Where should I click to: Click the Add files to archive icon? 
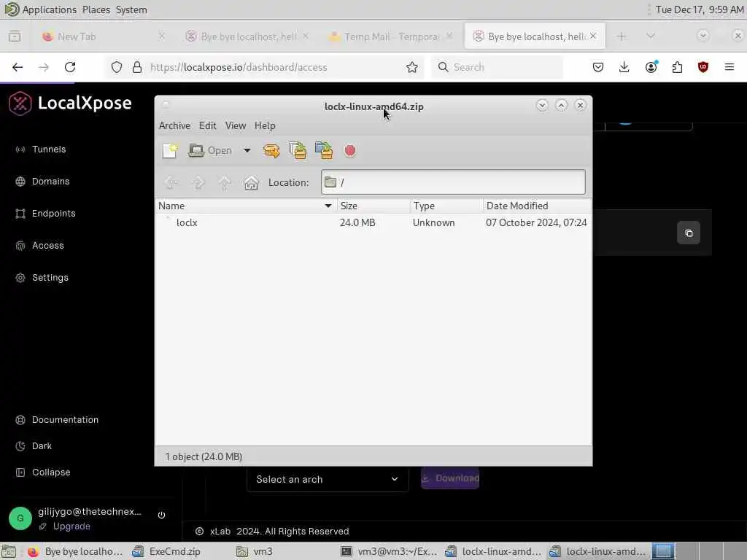click(298, 150)
